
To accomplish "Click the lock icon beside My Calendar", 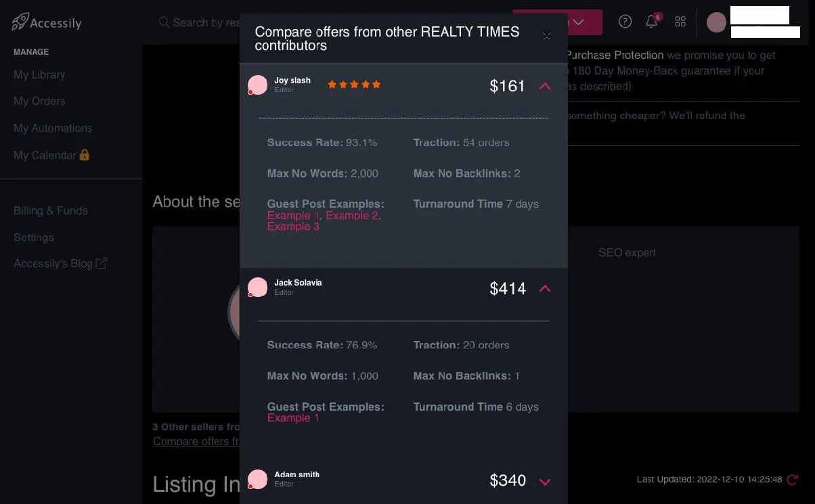I will click(x=85, y=155).
